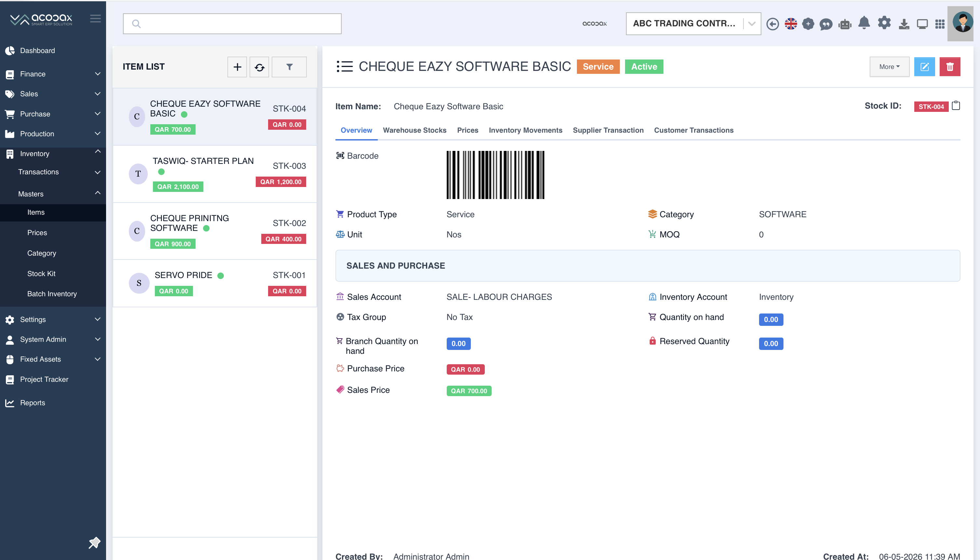Expand the Purchase menu

(53, 114)
